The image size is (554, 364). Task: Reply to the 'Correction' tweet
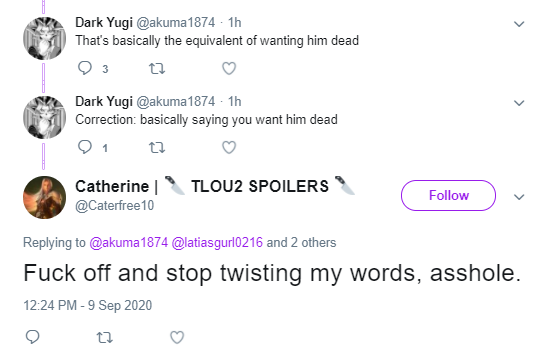point(85,147)
